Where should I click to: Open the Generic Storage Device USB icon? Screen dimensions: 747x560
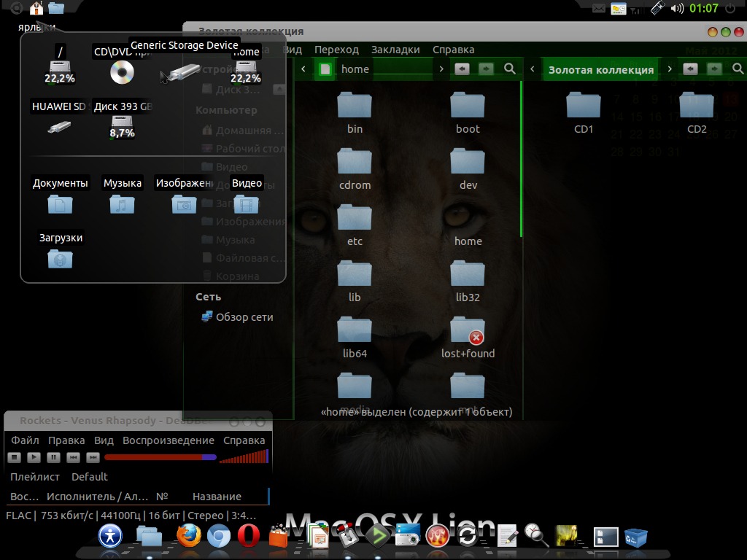click(x=184, y=72)
